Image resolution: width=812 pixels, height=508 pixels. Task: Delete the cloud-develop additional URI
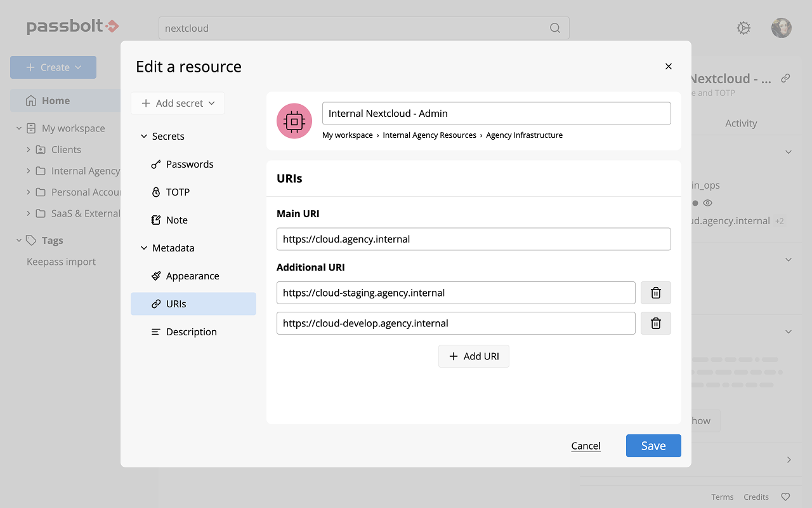(655, 323)
